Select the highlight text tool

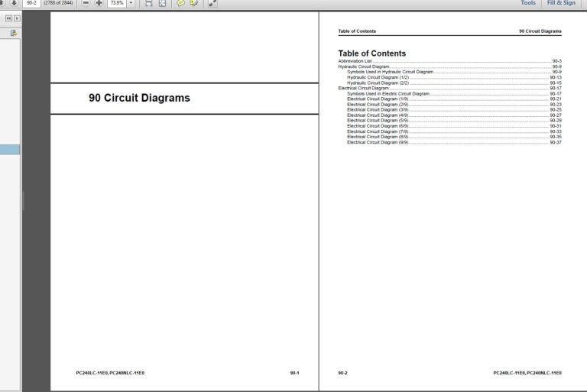coord(193,3)
